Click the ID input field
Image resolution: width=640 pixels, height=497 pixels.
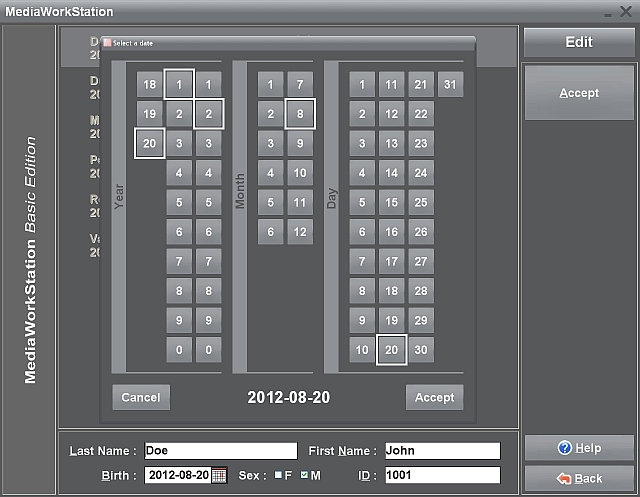point(442,475)
